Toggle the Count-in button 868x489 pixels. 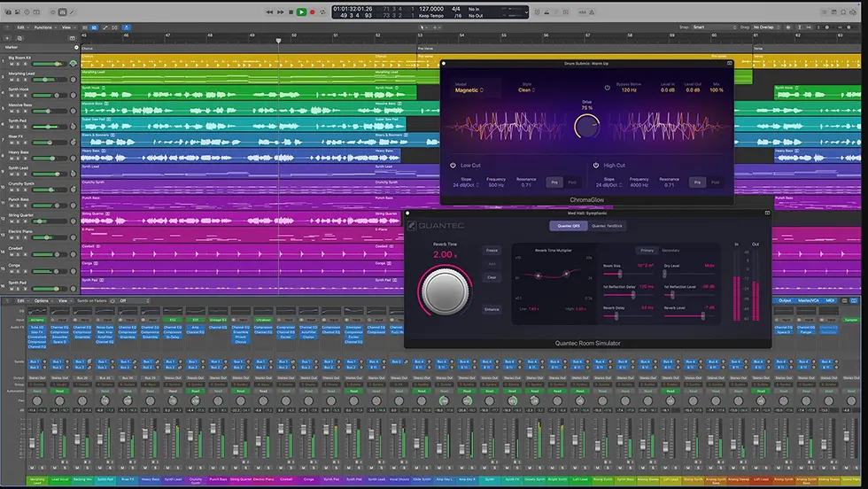[583, 12]
